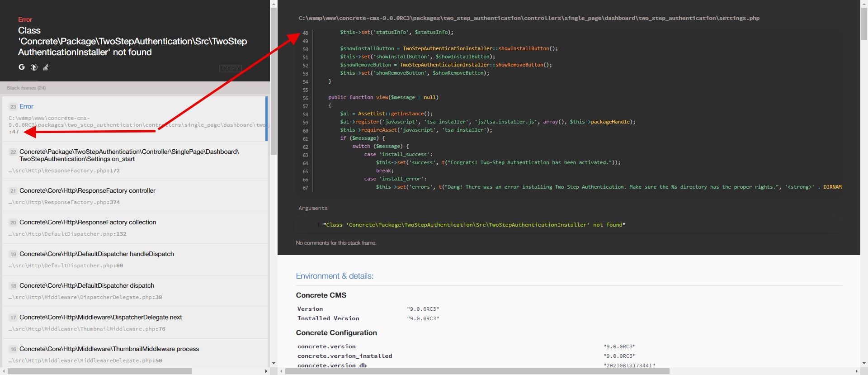The width and height of the screenshot is (868, 375).
Task: Click DispatcherDelegate.php:39 file path
Action: pyautogui.click(x=85, y=297)
